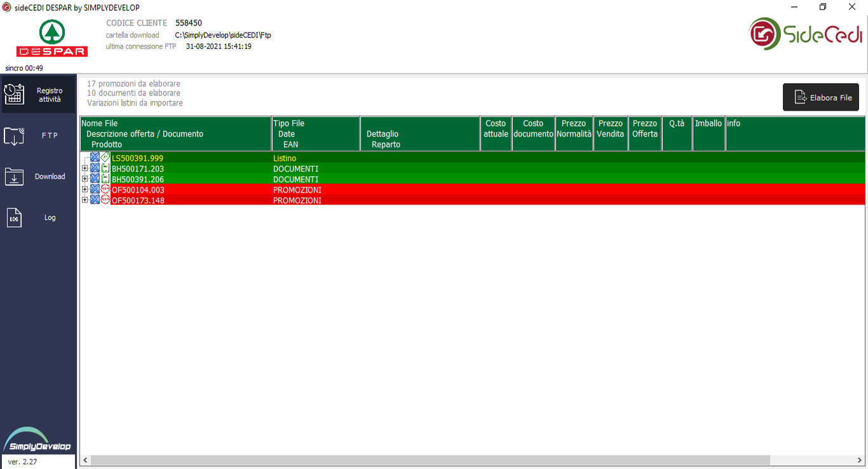Select the Nome File column header
Image resolution: width=868 pixels, height=469 pixels.
coord(175,133)
